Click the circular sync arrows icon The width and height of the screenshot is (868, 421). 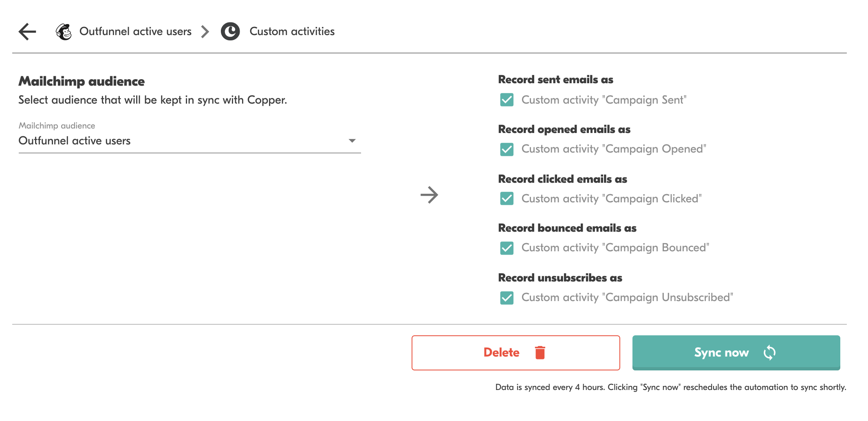pyautogui.click(x=769, y=352)
